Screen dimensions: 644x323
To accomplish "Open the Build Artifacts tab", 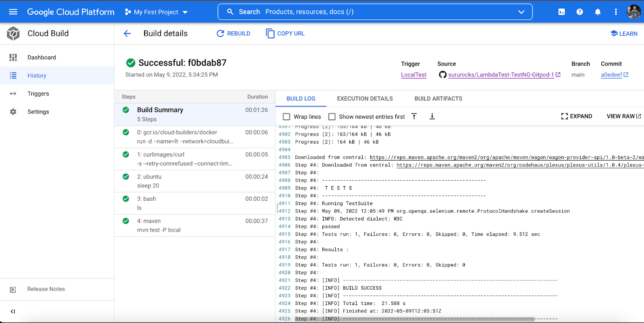I will pyautogui.click(x=438, y=99).
